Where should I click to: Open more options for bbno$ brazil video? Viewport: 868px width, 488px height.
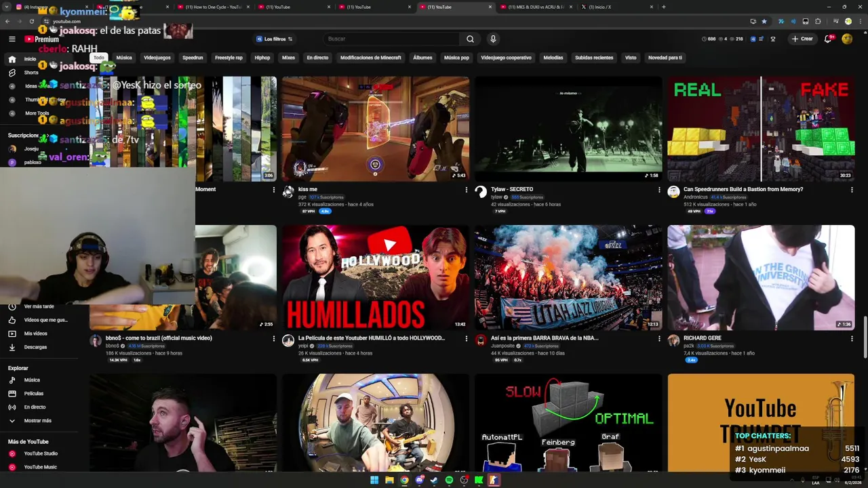(273, 338)
